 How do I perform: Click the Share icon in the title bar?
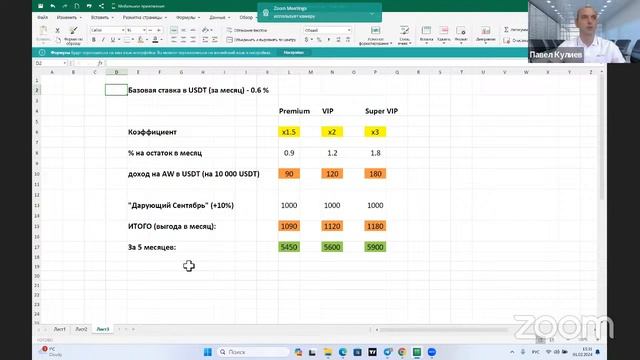[101, 6]
